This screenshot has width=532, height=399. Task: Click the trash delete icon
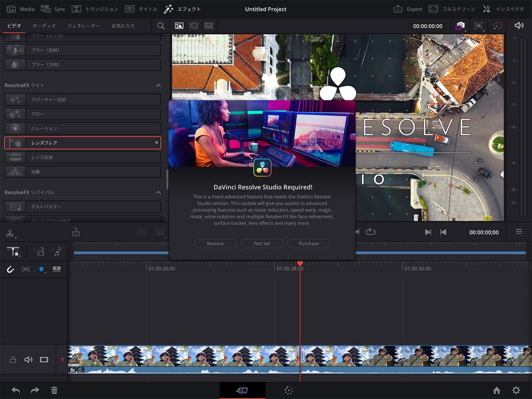point(54,390)
